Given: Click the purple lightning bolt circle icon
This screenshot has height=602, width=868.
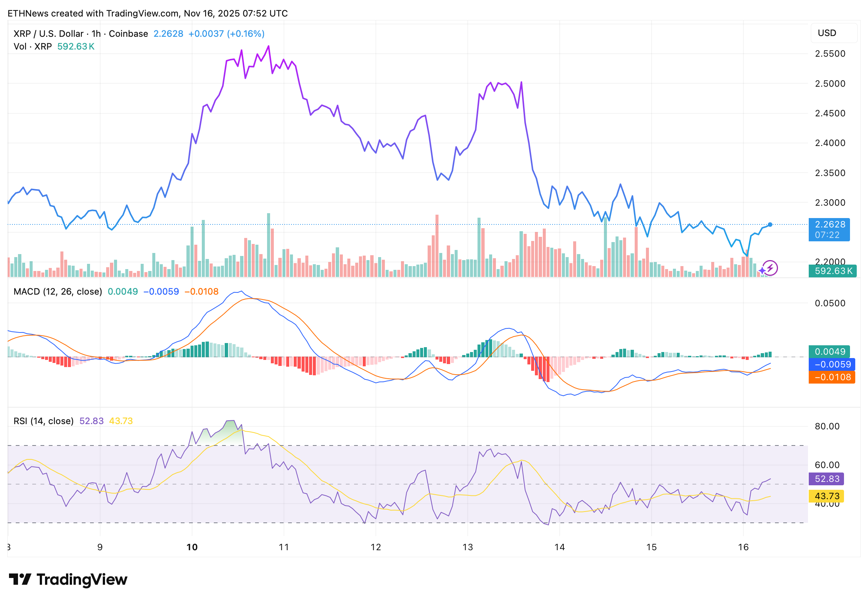Looking at the screenshot, I should tap(770, 268).
